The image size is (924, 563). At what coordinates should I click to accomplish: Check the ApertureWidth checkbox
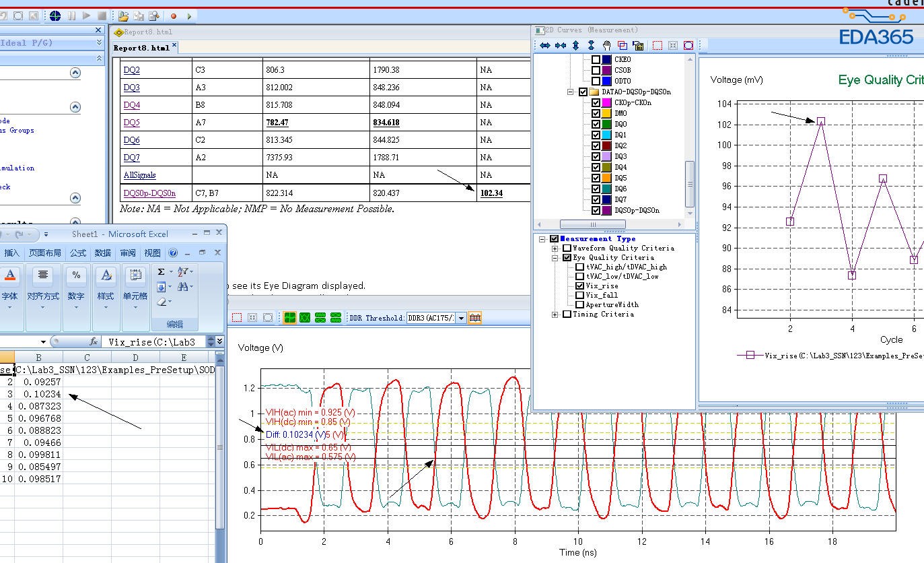pyautogui.click(x=580, y=304)
